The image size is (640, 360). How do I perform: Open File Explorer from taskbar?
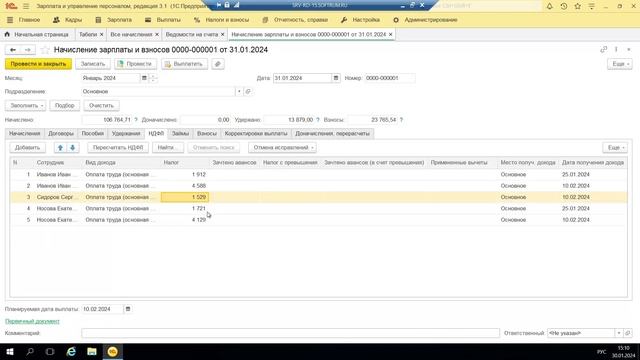coord(92,351)
